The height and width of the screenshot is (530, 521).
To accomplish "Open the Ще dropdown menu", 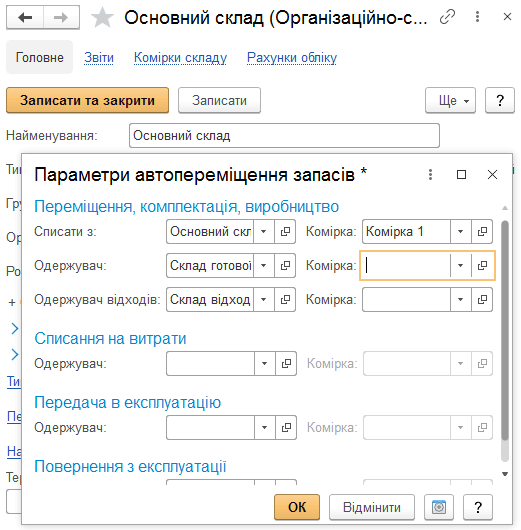I will pos(450,100).
